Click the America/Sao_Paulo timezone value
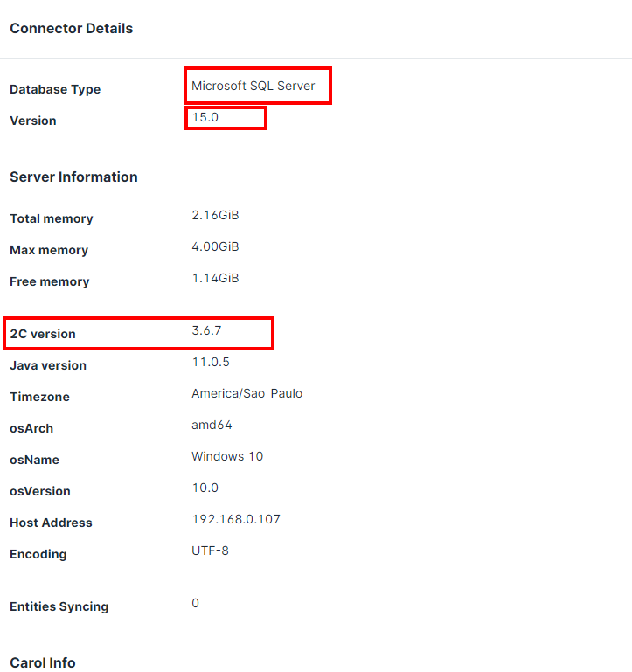 (247, 393)
